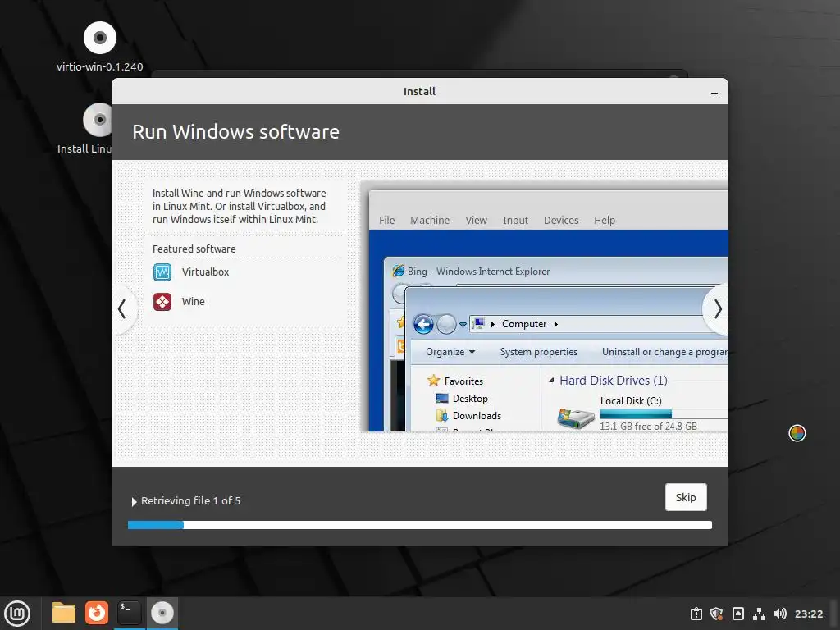Switch to the installer taskbar item
The width and height of the screenshot is (840, 630).
[162, 613]
